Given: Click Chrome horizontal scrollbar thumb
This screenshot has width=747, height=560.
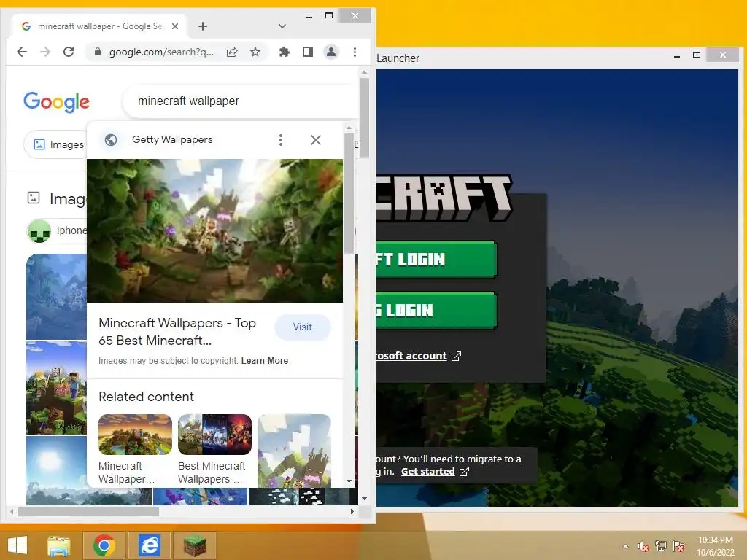Looking at the screenshot, I should click(x=88, y=511).
